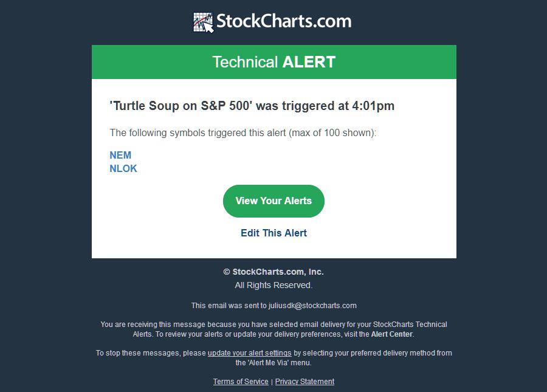Open the NEM symbol link
Image resolution: width=547 pixels, height=392 pixels.
pyautogui.click(x=120, y=155)
